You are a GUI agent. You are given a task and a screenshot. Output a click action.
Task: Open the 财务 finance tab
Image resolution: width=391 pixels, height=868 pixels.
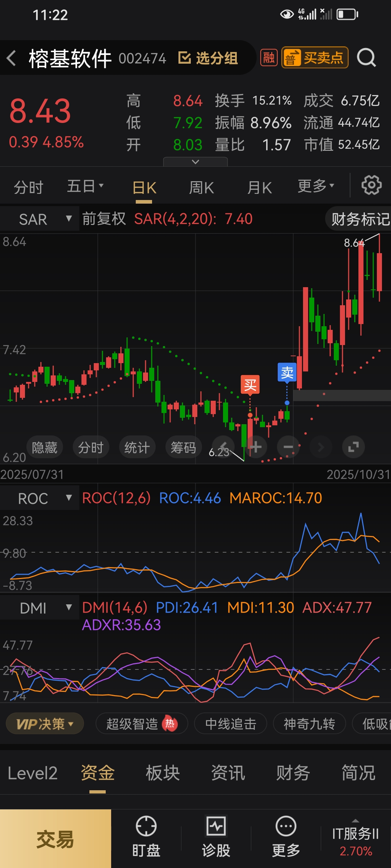[293, 773]
